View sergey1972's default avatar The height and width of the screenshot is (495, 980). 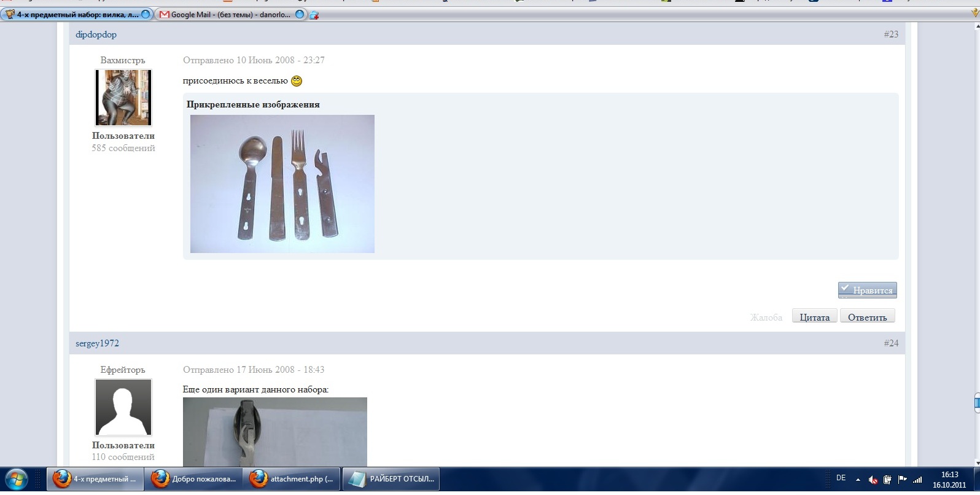pyautogui.click(x=123, y=407)
